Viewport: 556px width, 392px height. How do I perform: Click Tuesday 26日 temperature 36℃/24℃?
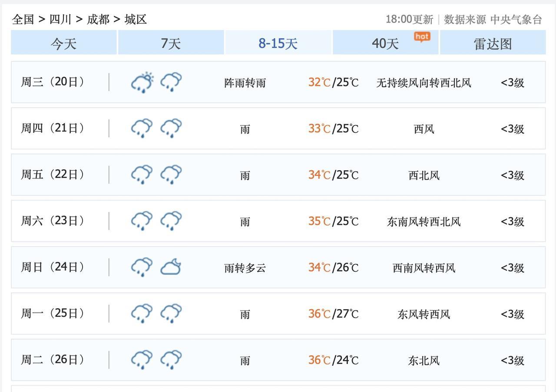coord(333,360)
